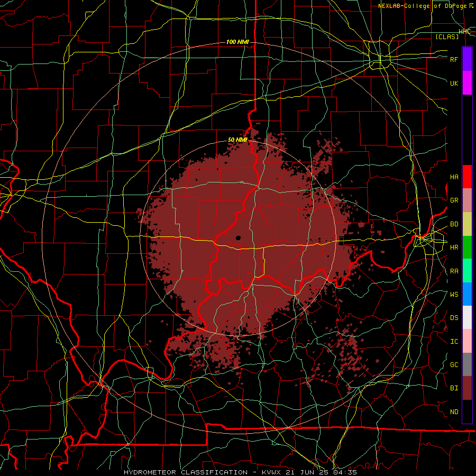Screen dimensions: 476x476
Task: Click the 'WS' legend label
Action: tap(454, 295)
